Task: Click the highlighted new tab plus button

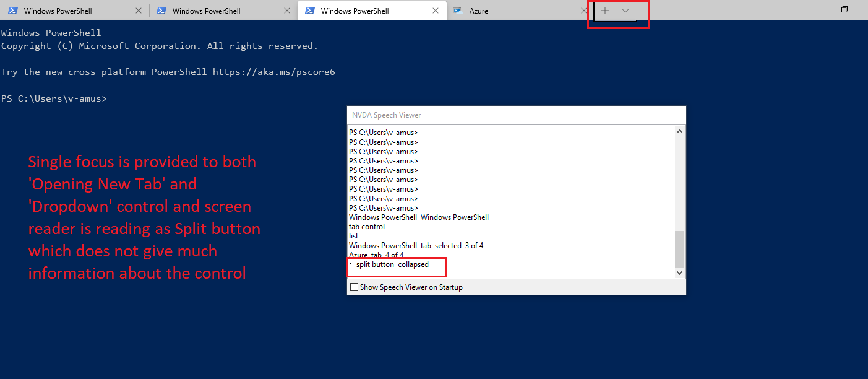Action: tap(605, 11)
